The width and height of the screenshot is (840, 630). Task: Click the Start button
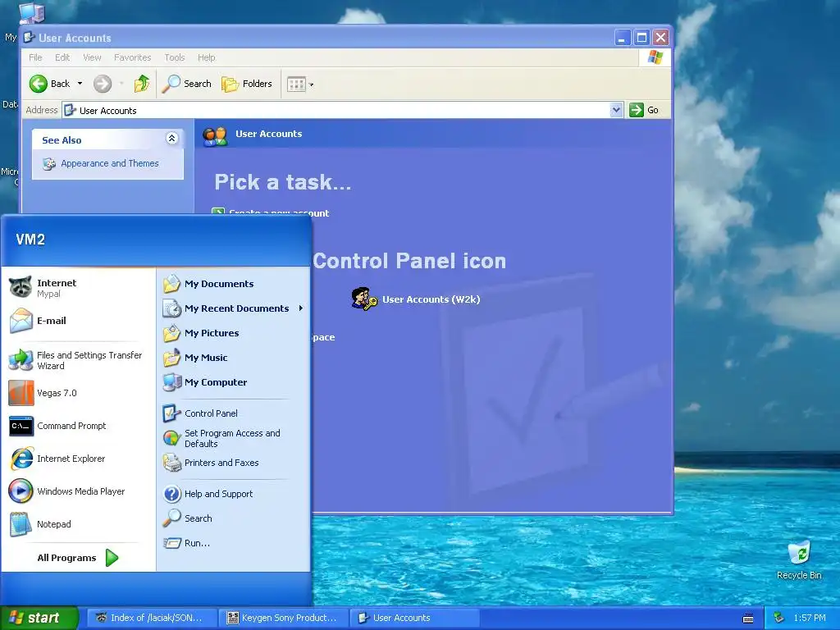pos(39,618)
